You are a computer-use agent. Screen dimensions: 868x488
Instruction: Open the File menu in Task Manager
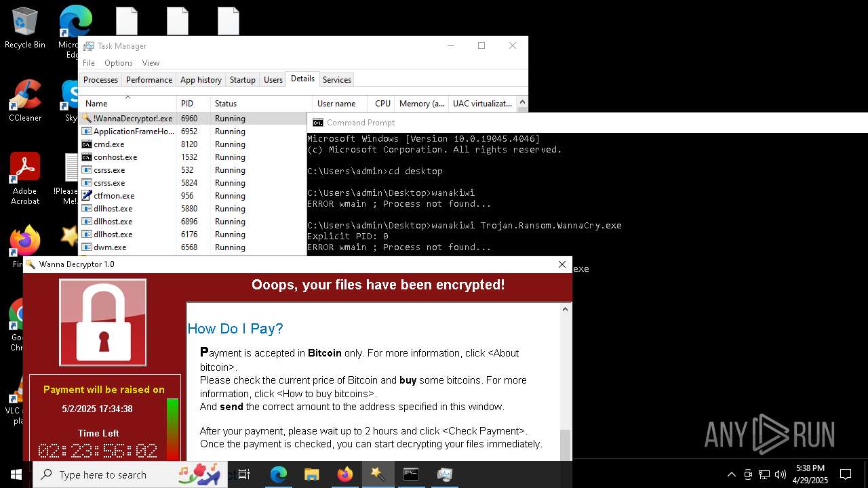pos(89,63)
